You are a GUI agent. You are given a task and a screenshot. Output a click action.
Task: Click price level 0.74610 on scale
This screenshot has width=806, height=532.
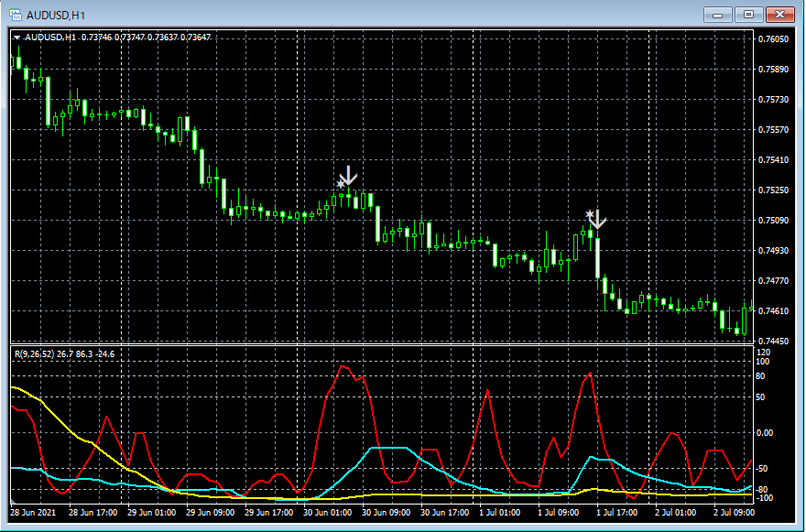(x=774, y=311)
